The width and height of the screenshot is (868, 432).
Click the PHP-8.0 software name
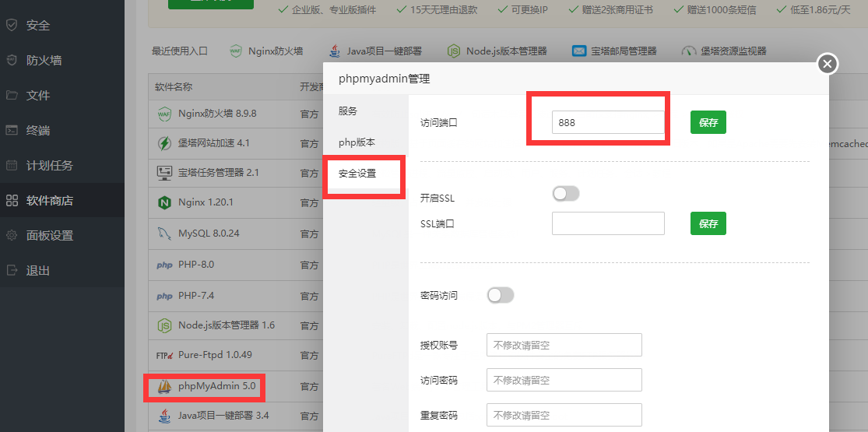click(196, 265)
